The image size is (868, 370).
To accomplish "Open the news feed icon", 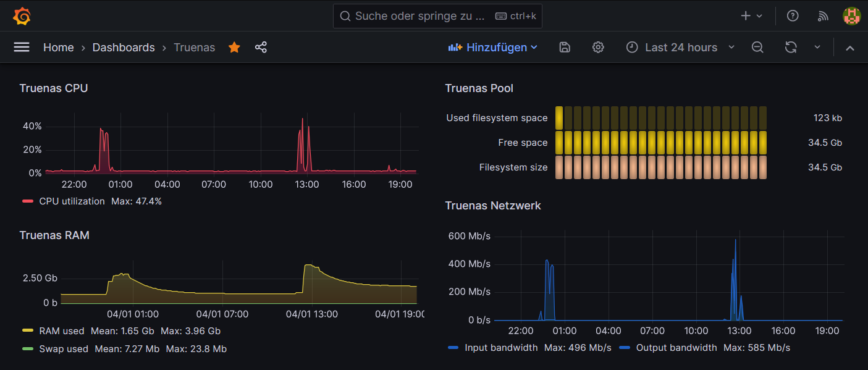I will [x=823, y=16].
